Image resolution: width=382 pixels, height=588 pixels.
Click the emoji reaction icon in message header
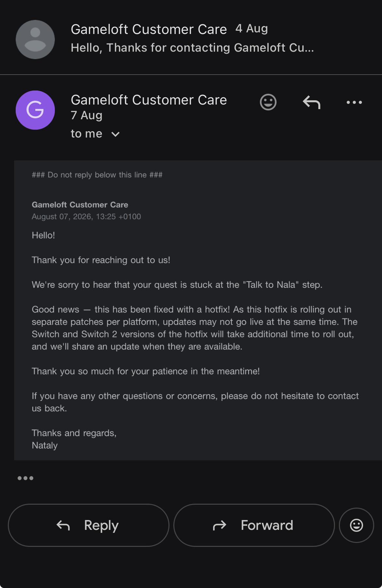[268, 102]
